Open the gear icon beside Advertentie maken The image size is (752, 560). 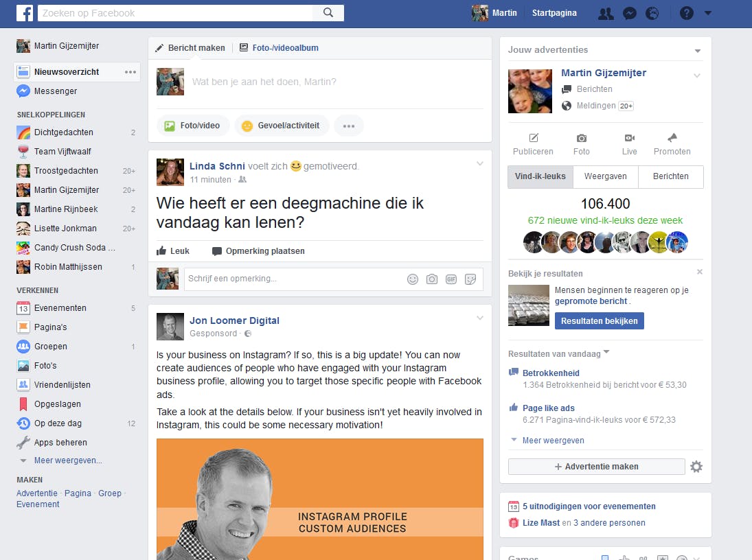(x=696, y=467)
